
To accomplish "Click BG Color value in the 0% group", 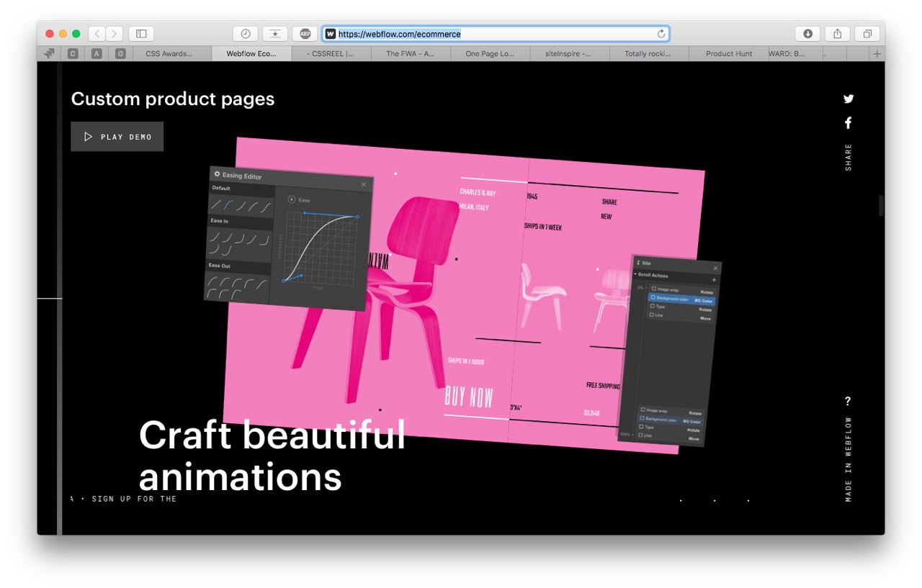I will tap(703, 301).
